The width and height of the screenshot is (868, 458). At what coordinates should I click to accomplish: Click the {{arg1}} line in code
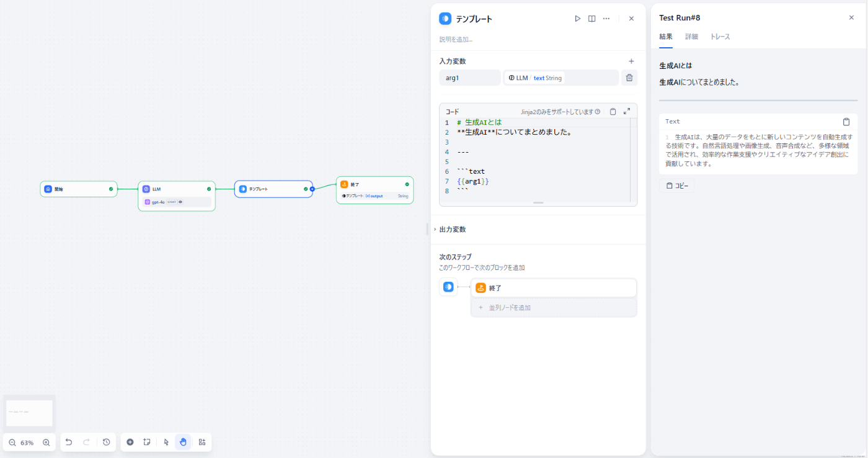click(x=473, y=181)
